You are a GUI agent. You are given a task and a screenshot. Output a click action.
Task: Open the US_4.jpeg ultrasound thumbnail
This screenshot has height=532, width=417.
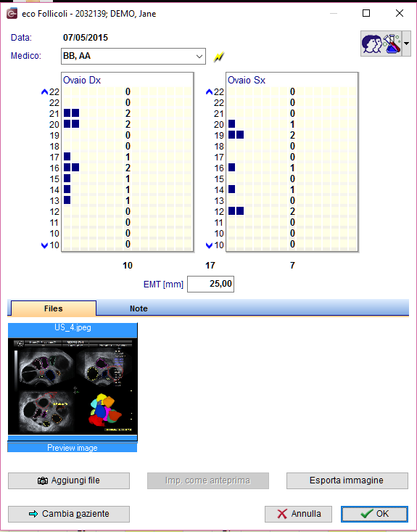click(x=73, y=386)
